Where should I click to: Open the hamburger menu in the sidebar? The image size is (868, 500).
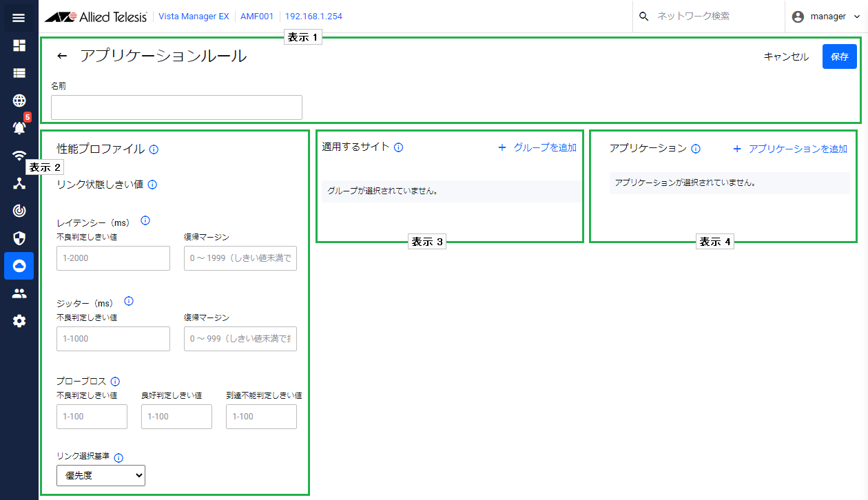pos(19,17)
